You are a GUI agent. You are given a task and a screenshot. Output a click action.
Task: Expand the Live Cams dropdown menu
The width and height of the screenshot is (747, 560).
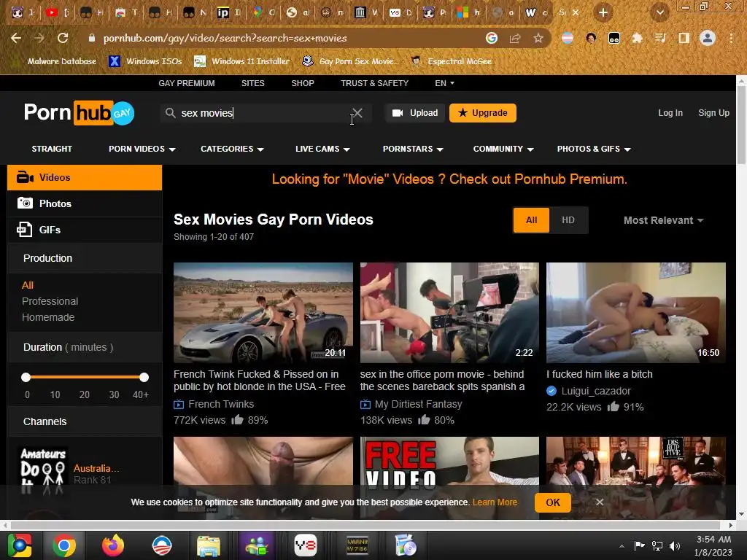(322, 149)
